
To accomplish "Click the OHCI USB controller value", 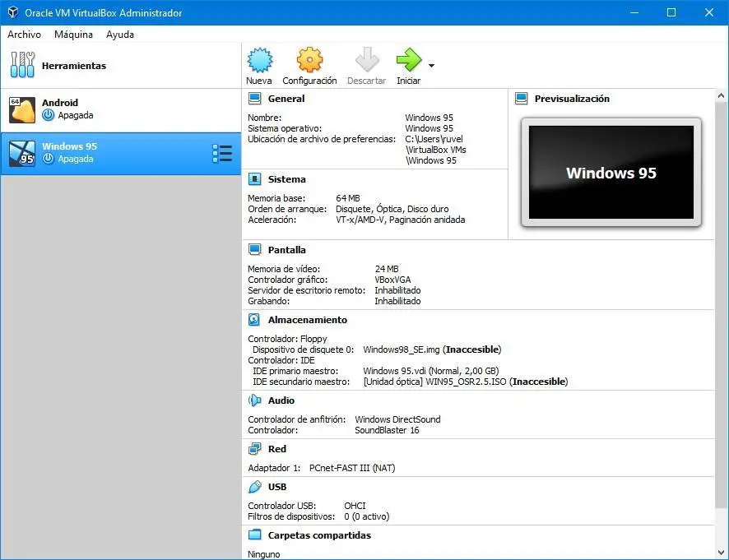I will tap(355, 505).
